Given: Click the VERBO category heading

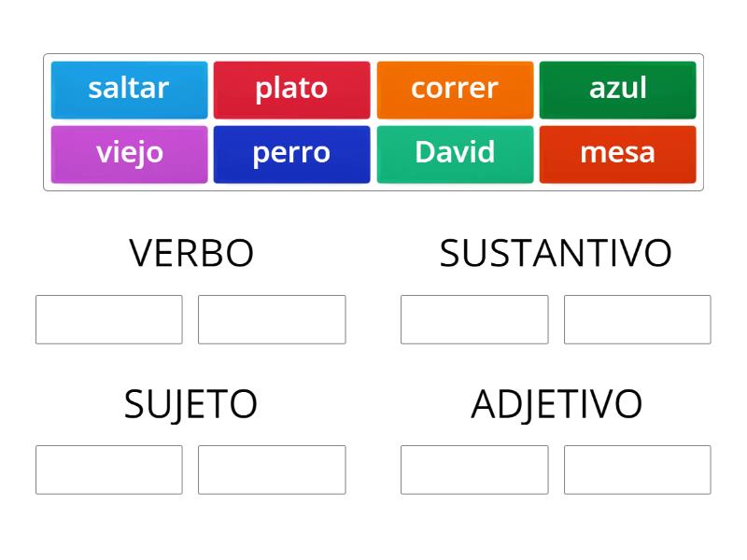Looking at the screenshot, I should coord(191,252).
